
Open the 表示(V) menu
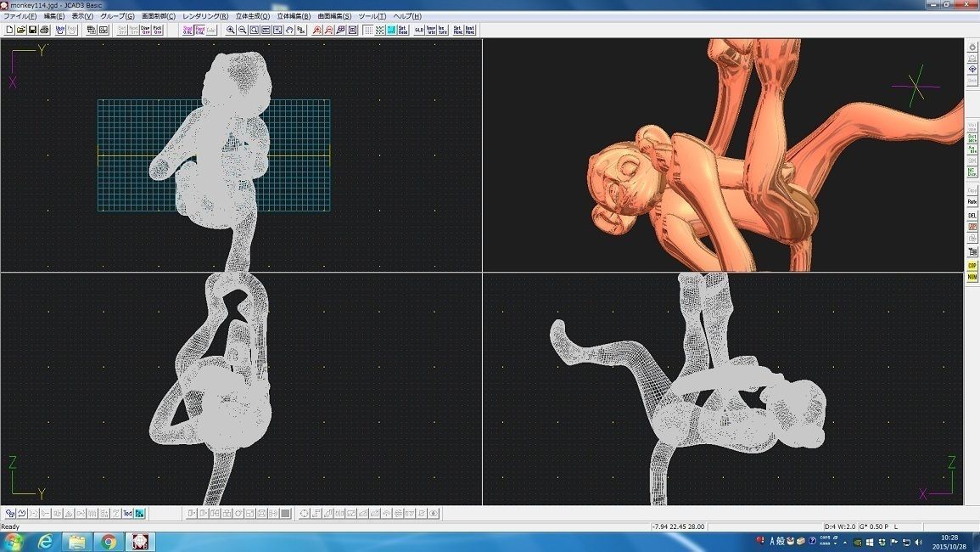tap(81, 16)
